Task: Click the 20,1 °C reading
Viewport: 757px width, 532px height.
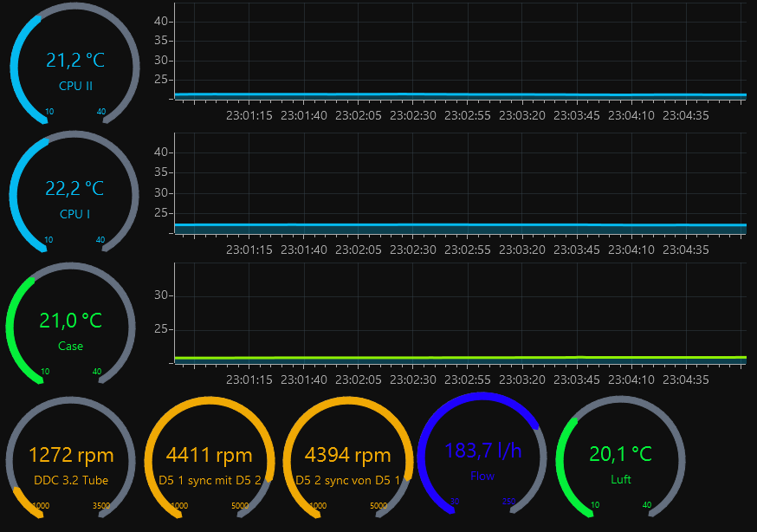Action: click(620, 454)
